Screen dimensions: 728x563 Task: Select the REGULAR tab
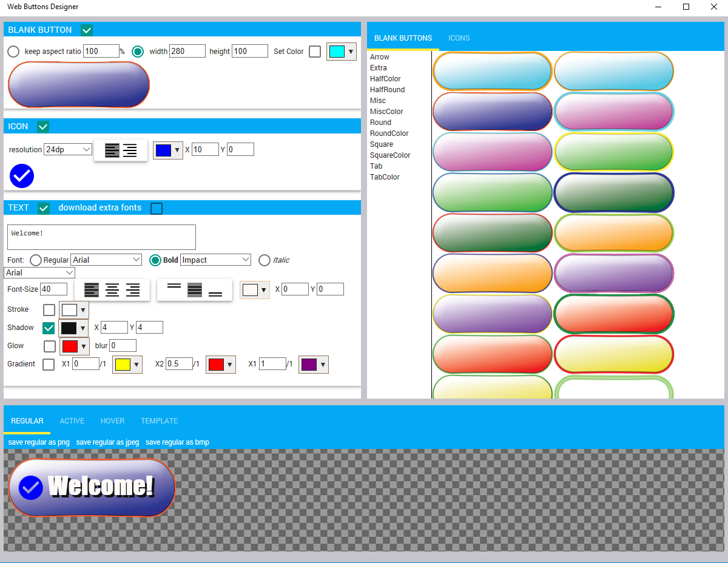point(27,421)
